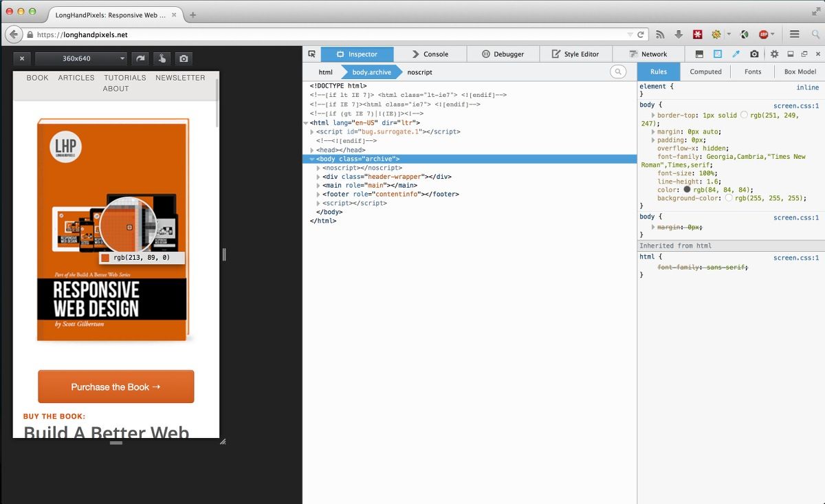Open screen.css:1 link for first body rule
This screenshot has width=825, height=504.
pyautogui.click(x=796, y=106)
